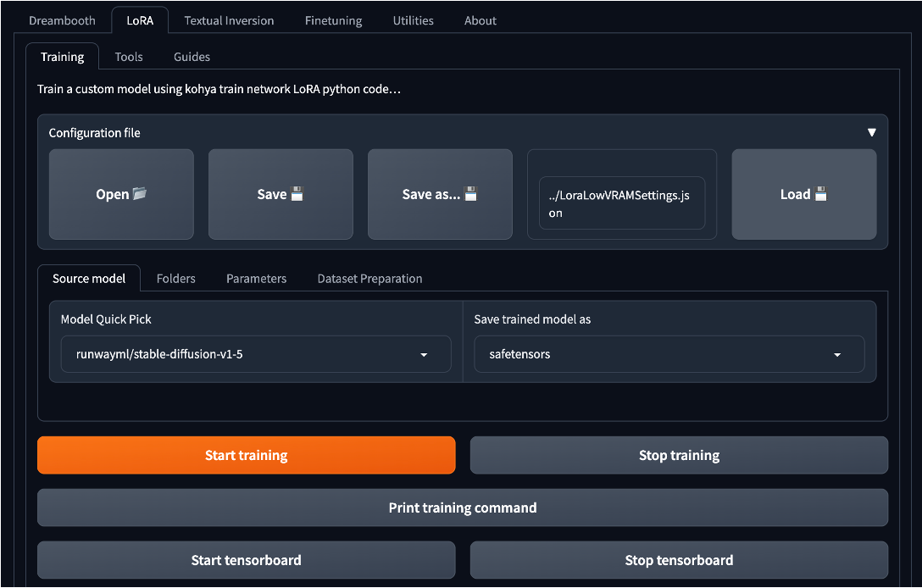Screen dimensions: 922x588
Task: Expand the Save trained model as dropdown
Action: pyautogui.click(x=669, y=354)
